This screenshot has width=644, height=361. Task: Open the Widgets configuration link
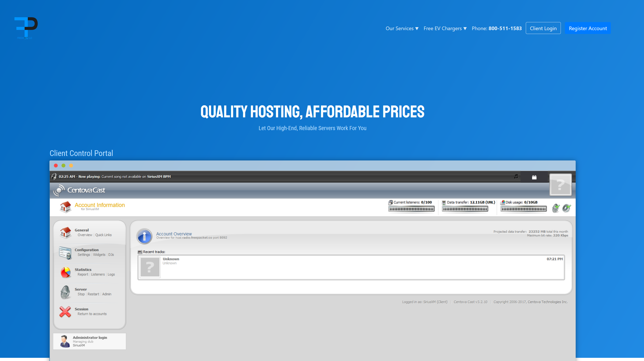coord(99,255)
